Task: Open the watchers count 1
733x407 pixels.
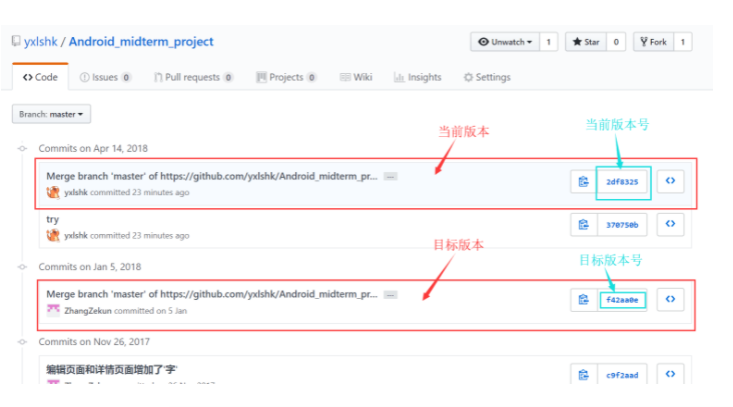Action: point(549,42)
